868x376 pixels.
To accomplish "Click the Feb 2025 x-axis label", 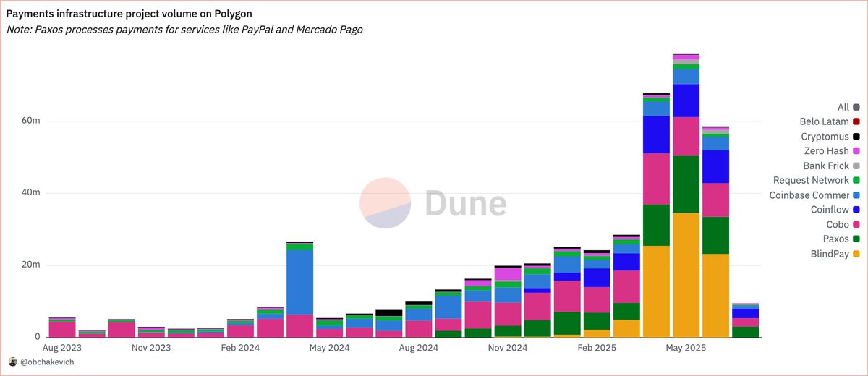I will [597, 349].
